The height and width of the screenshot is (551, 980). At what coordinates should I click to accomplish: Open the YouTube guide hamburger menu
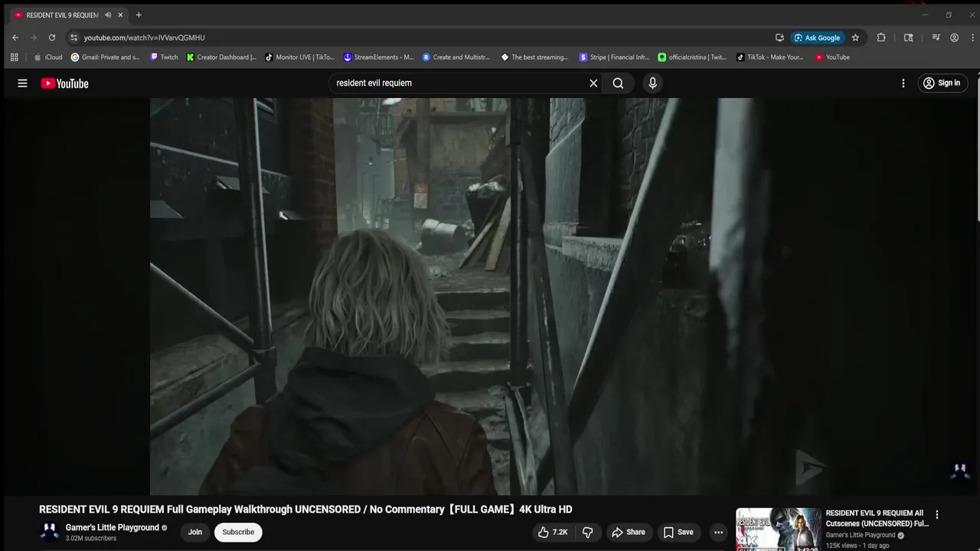(22, 83)
